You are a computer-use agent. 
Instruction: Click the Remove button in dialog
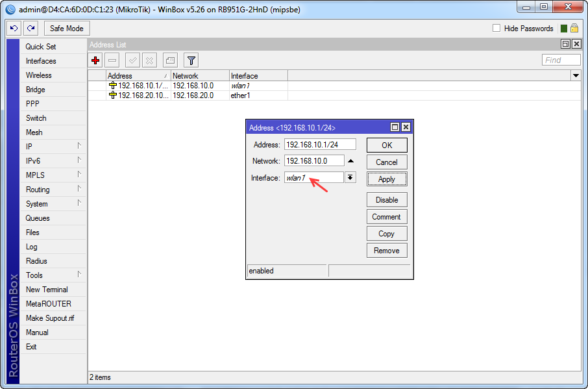tap(387, 250)
